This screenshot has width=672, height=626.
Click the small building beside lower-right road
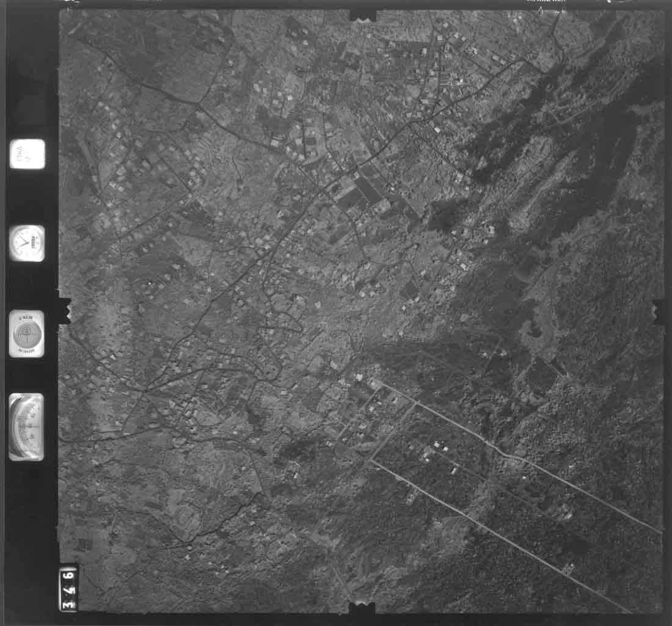coord(568,569)
